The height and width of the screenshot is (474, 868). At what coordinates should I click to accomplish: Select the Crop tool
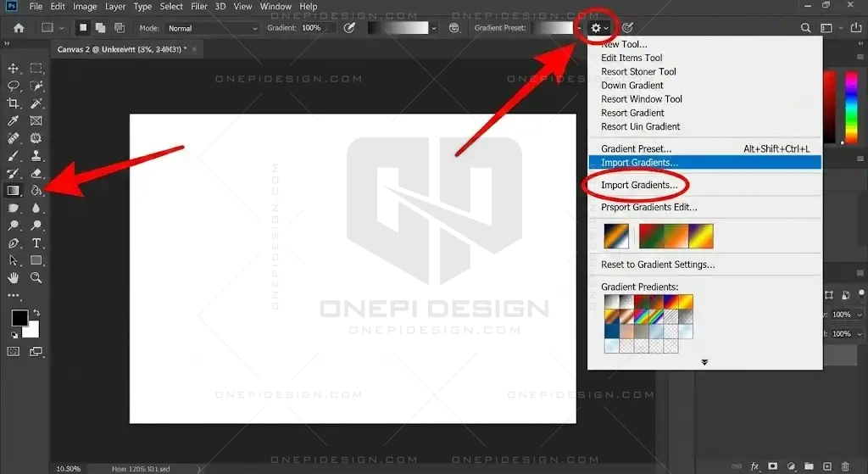click(x=14, y=103)
